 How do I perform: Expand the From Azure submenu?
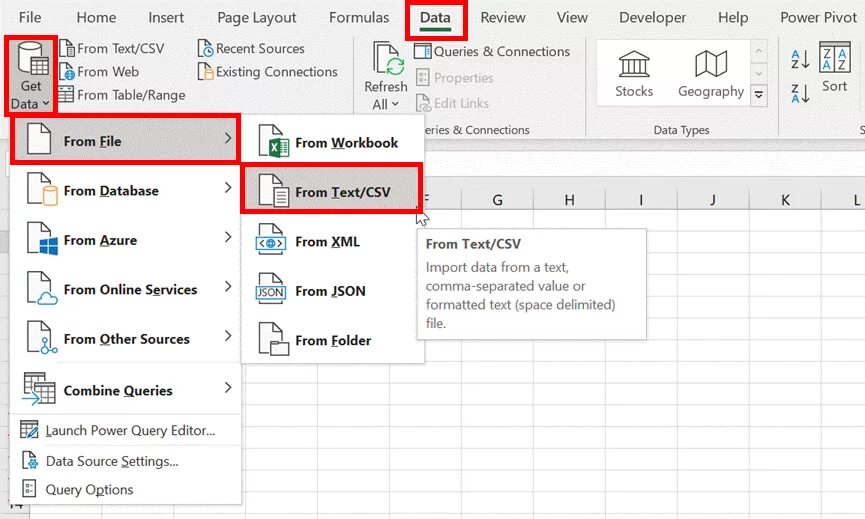(125, 240)
